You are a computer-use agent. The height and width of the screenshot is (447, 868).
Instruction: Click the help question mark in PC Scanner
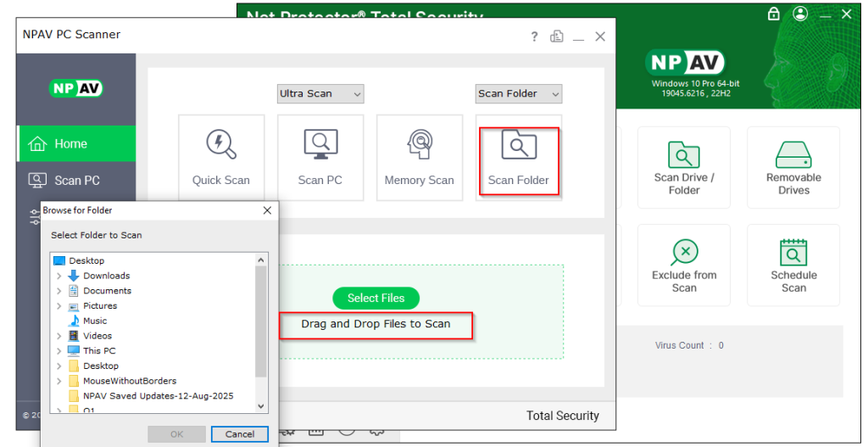pos(535,36)
